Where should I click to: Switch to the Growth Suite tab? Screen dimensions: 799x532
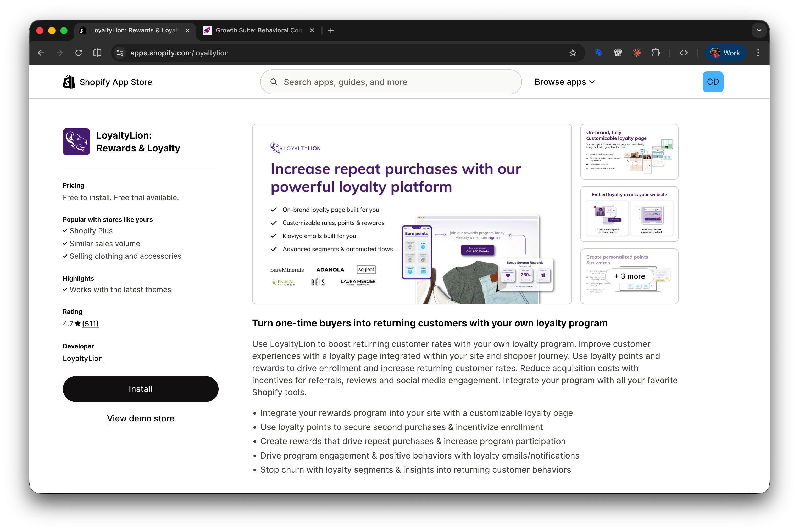258,30
